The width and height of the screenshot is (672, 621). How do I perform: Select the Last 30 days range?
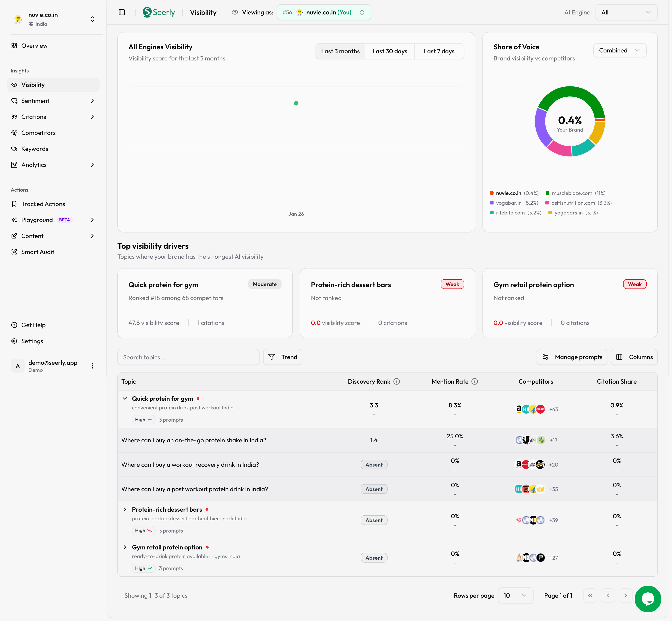[x=389, y=51]
